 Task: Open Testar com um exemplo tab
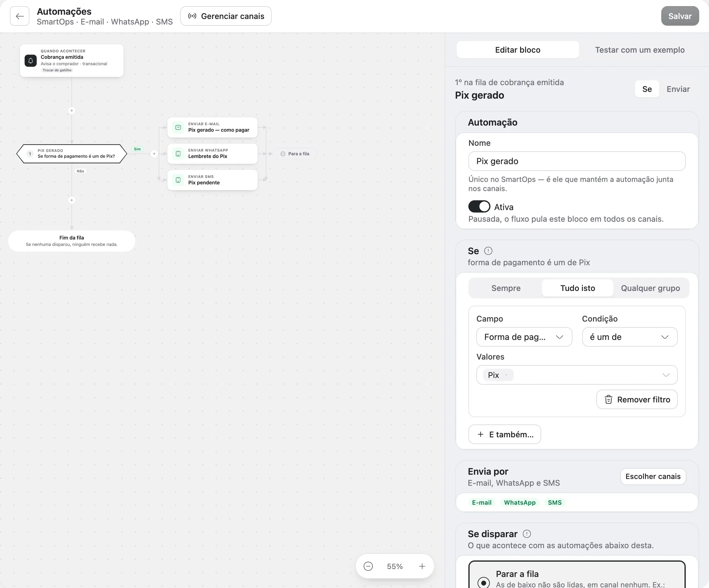tap(640, 50)
